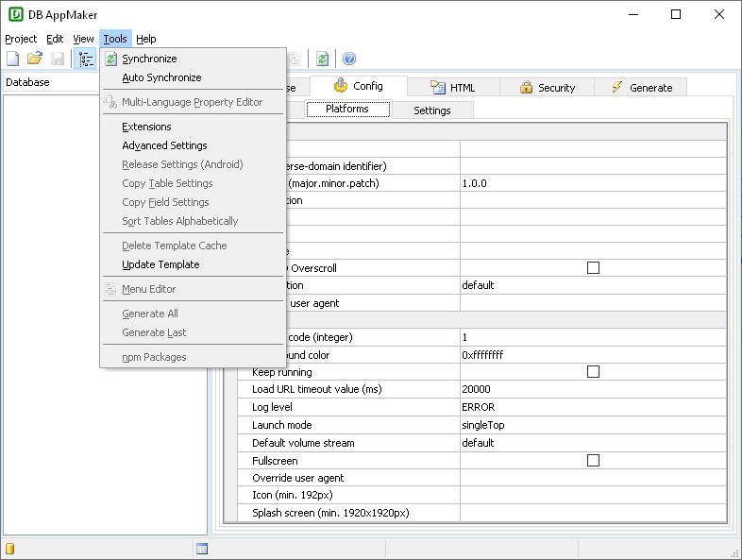Click the database cylinder icon in status bar
Image resolution: width=742 pixels, height=560 pixels.
10,549
